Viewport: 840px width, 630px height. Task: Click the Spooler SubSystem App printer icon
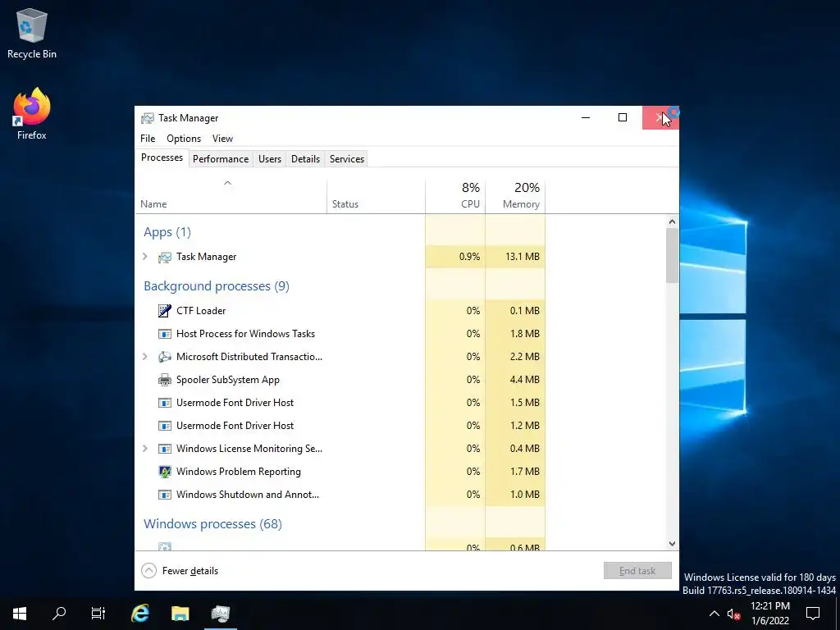click(164, 380)
